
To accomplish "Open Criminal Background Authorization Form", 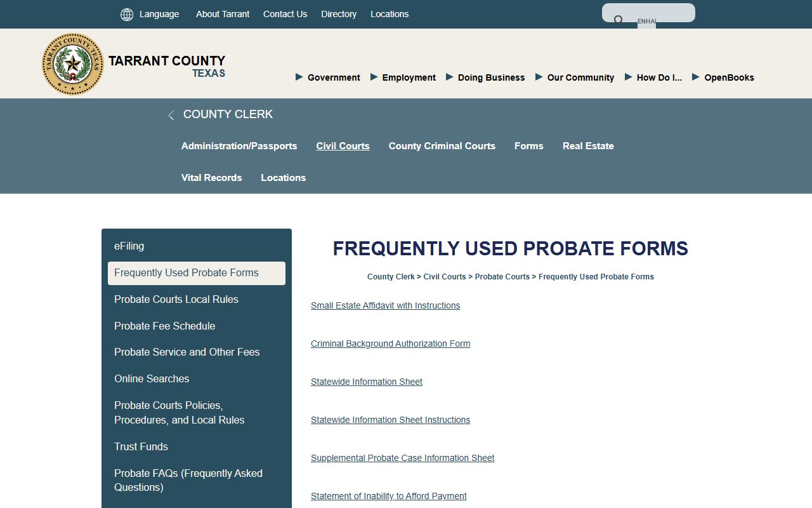I will click(x=390, y=344).
